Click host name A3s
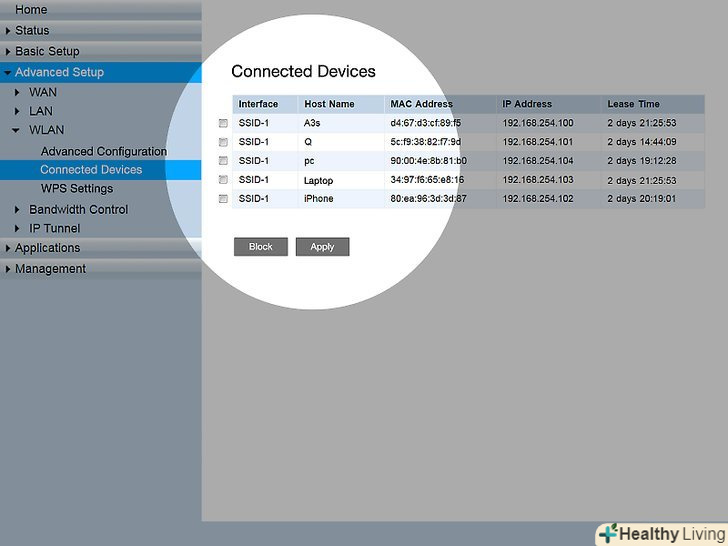This screenshot has height=546, width=728. 312,123
